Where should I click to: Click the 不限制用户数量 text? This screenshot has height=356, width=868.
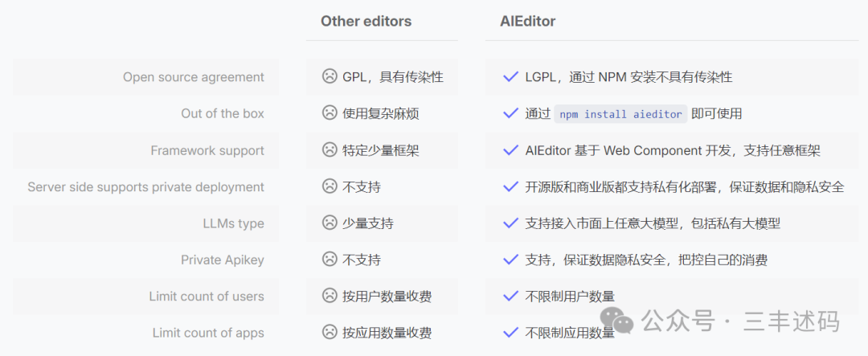[x=570, y=297]
